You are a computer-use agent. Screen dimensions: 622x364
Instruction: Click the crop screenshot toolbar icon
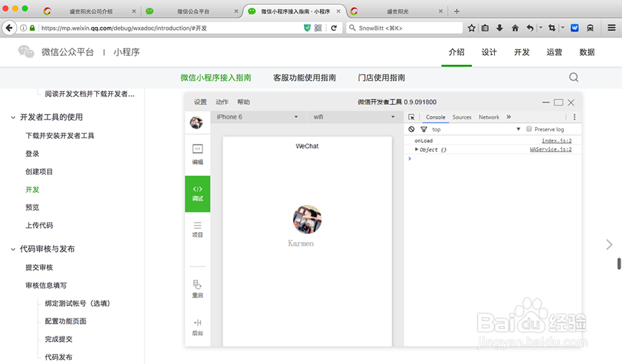[552, 28]
